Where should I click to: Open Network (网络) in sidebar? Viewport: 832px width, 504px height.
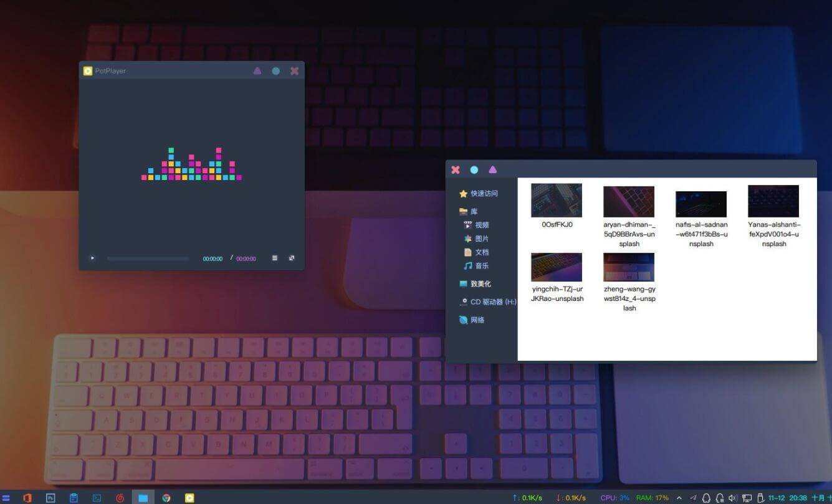pyautogui.click(x=477, y=320)
